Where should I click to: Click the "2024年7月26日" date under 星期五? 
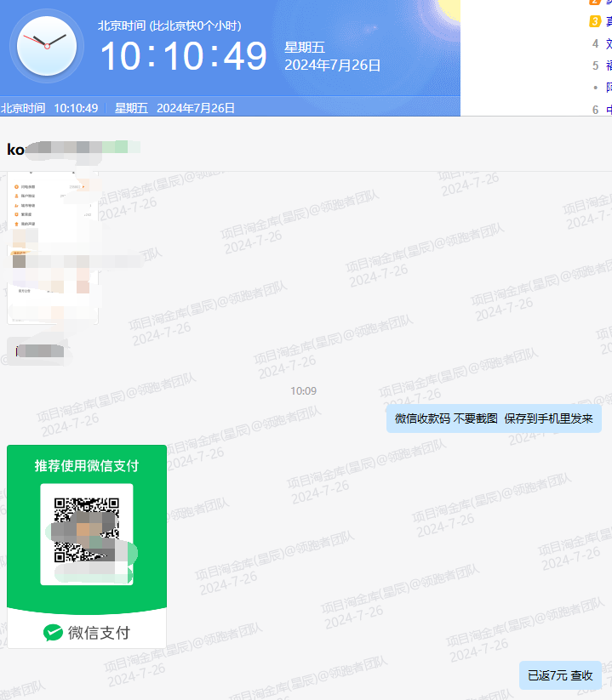pos(332,65)
